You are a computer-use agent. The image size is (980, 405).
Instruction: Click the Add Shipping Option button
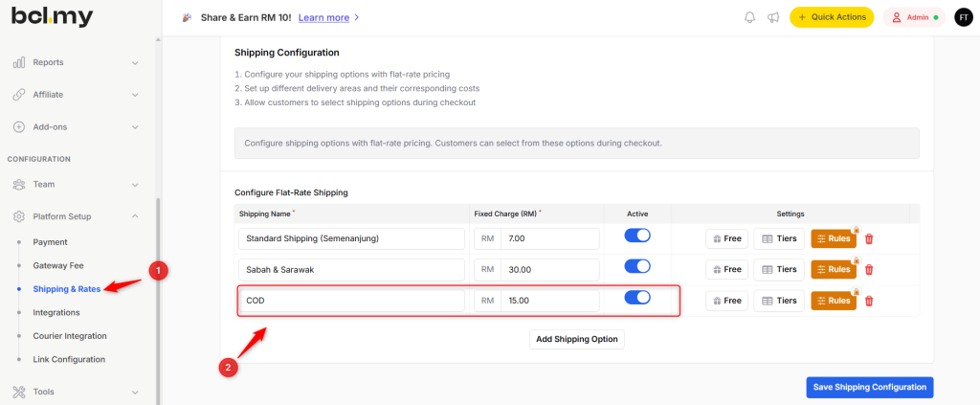tap(576, 339)
